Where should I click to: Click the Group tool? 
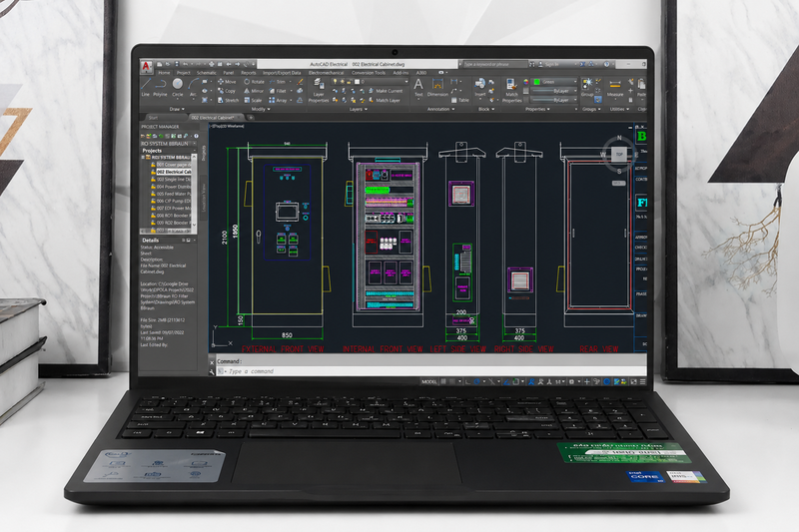point(587,87)
